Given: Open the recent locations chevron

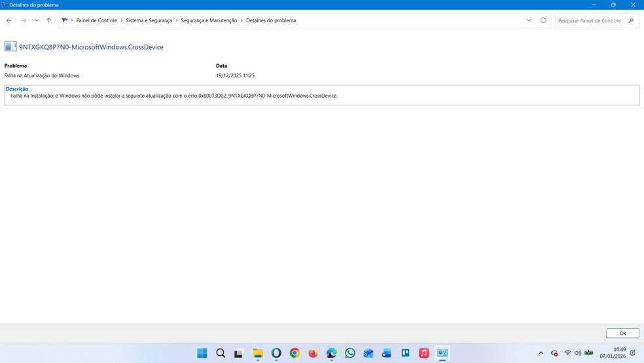Looking at the screenshot, I should coord(37,20).
